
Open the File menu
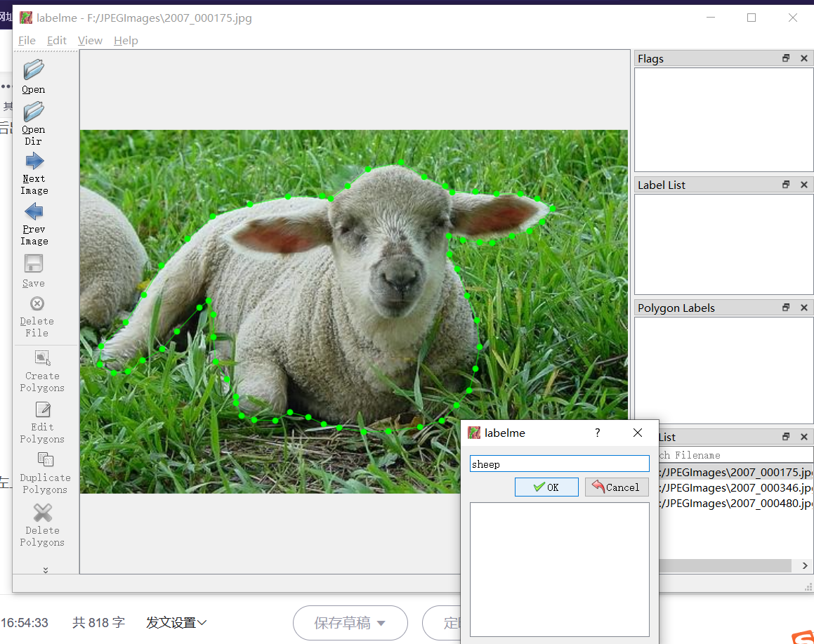click(26, 40)
